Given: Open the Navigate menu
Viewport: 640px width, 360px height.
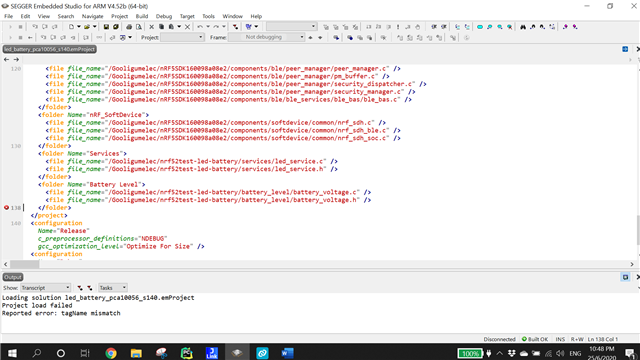Looking at the screenshot, I should click(x=92, y=16).
